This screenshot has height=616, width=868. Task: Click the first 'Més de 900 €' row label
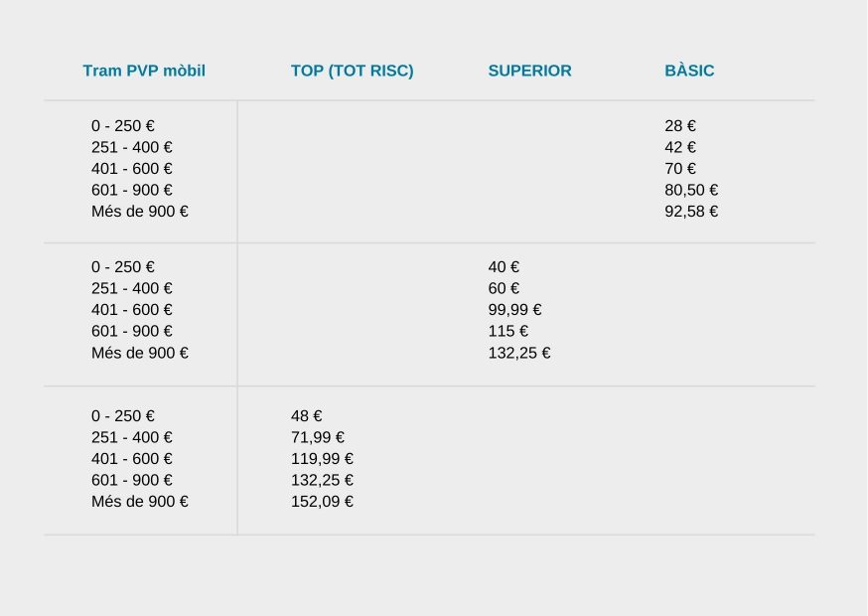tap(139, 212)
